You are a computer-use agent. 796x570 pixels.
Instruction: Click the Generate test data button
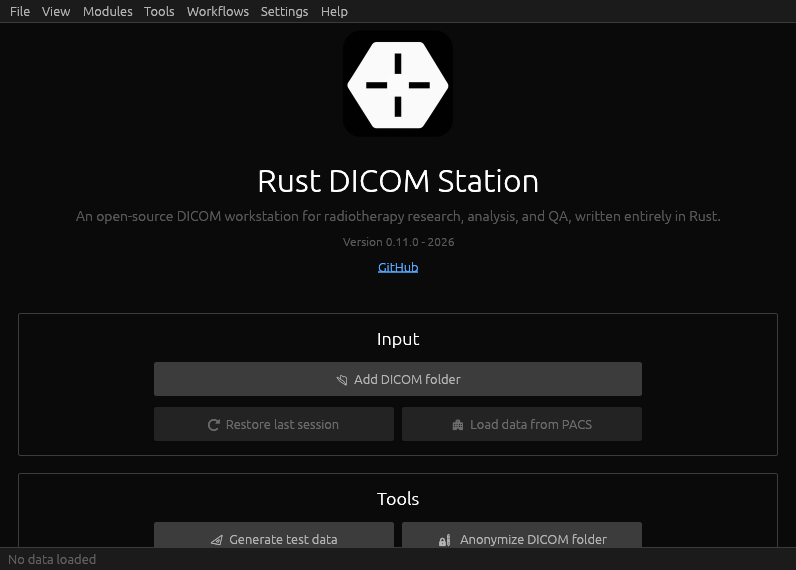pos(274,535)
